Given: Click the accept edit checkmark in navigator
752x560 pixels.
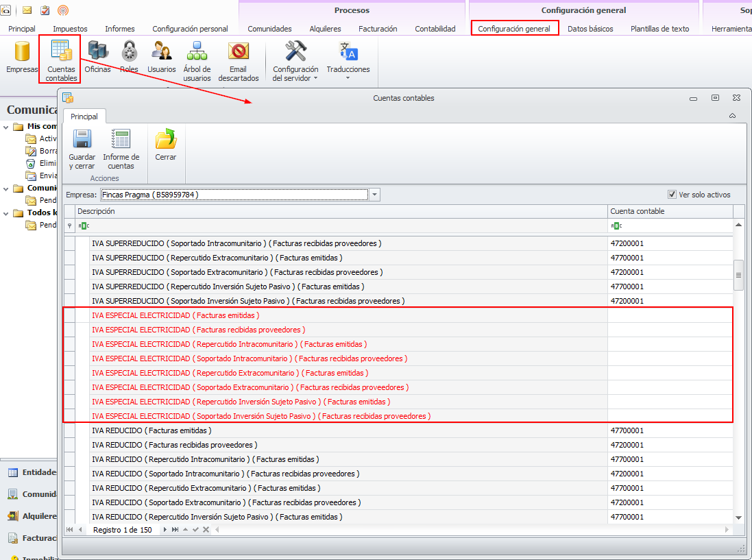Looking at the screenshot, I should point(195,529).
